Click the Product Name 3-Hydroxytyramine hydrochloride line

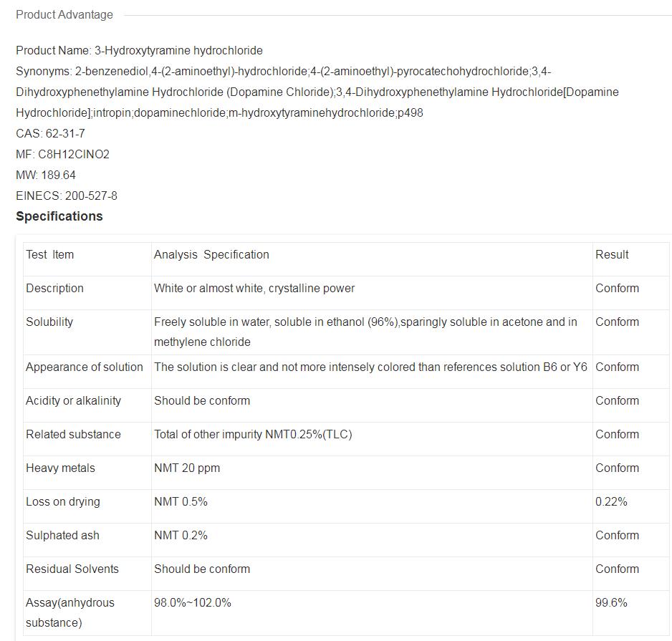[139, 51]
